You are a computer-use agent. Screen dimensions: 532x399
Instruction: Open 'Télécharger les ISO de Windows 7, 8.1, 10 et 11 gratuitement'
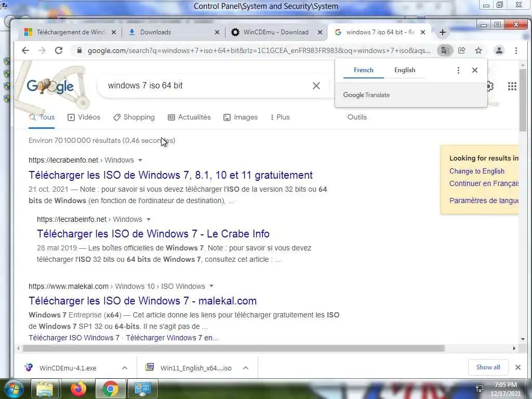(x=170, y=175)
